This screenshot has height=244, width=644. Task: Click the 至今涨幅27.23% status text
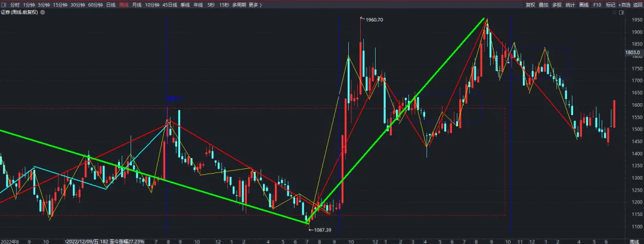127,242
